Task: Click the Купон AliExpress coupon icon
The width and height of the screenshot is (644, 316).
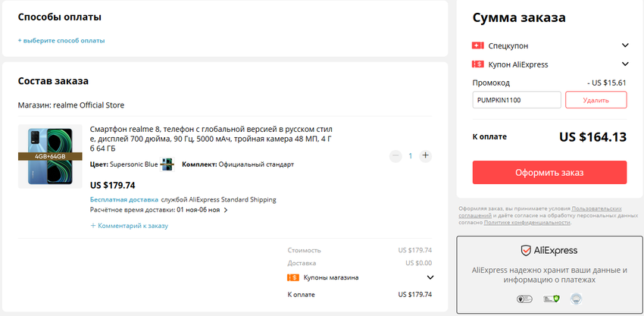Action: pyautogui.click(x=478, y=64)
